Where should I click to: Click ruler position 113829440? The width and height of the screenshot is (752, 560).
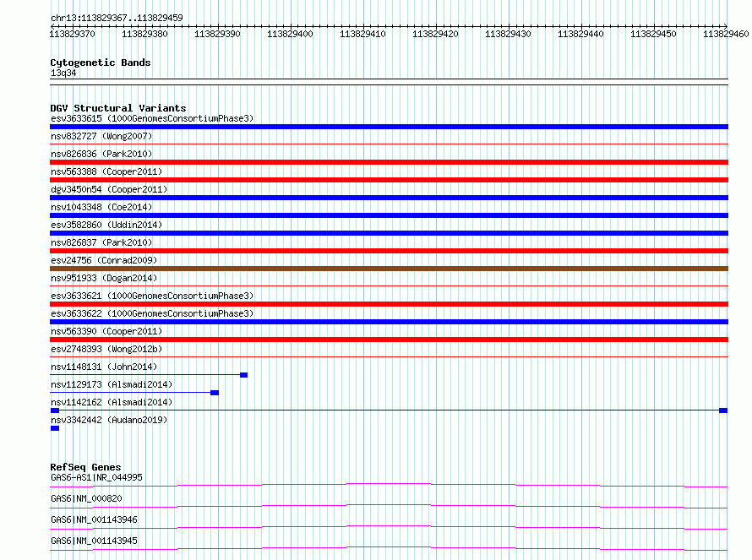click(x=580, y=34)
